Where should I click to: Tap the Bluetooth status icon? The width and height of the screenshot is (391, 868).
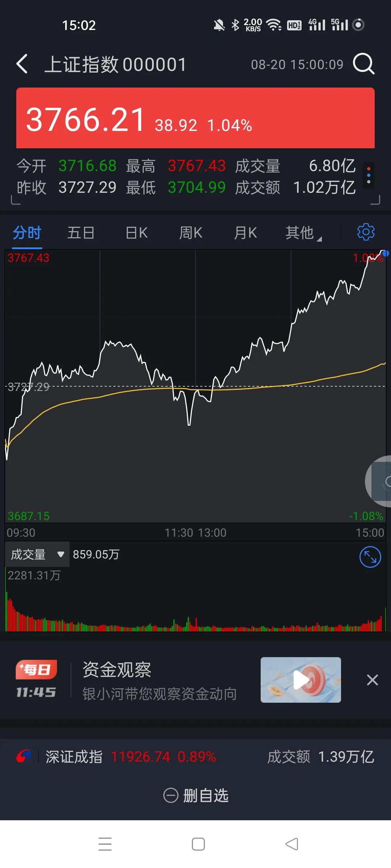click(x=235, y=25)
